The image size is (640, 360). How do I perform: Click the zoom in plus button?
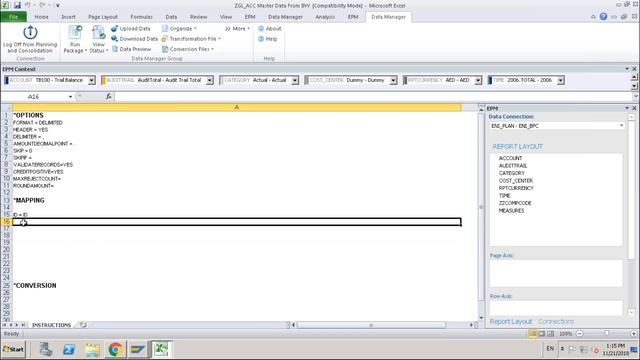tap(634, 334)
